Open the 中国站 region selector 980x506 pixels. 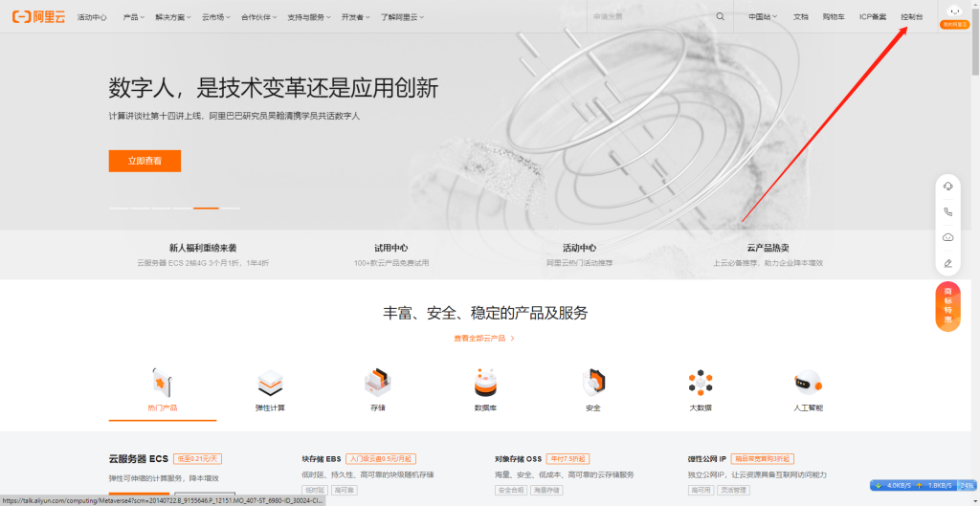click(x=763, y=17)
